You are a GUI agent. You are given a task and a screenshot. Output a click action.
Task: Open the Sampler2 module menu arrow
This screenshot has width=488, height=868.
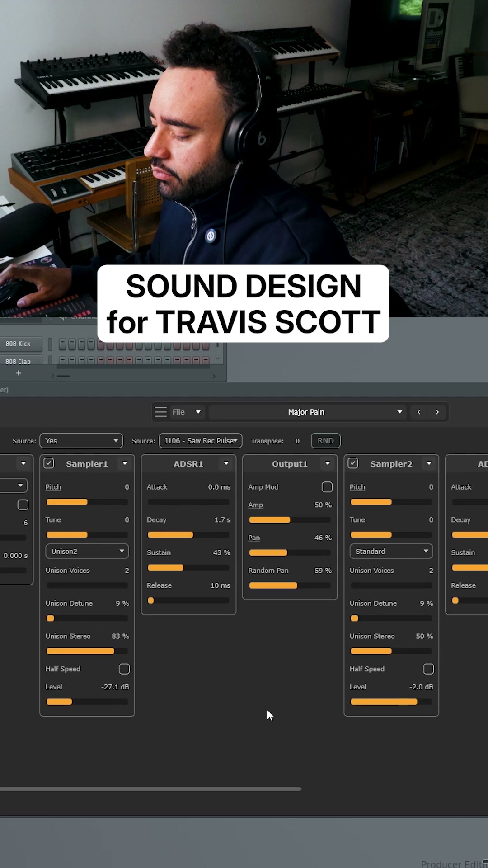[429, 463]
